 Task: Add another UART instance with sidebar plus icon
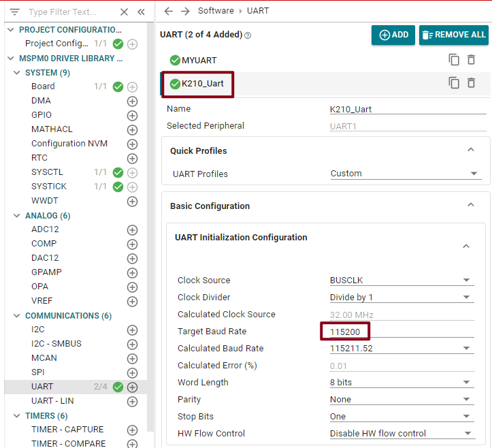pos(132,387)
